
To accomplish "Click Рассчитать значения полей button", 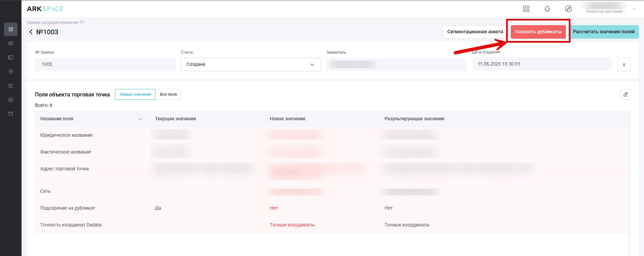I will 604,32.
